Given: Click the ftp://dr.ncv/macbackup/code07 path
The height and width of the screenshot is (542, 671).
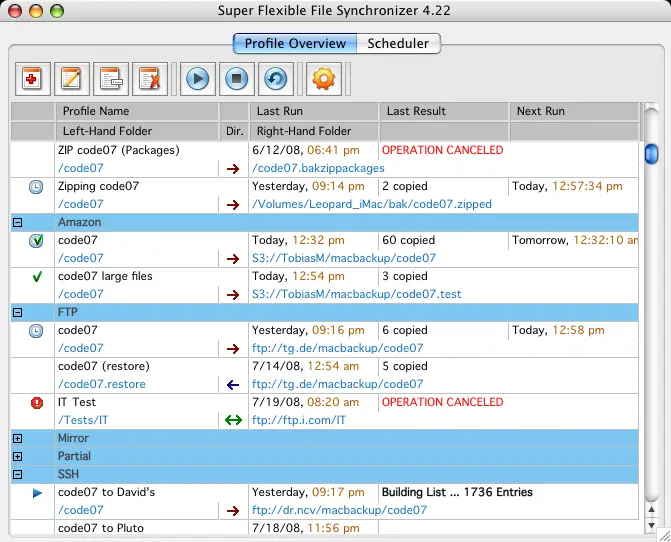Looking at the screenshot, I should pyautogui.click(x=339, y=510).
